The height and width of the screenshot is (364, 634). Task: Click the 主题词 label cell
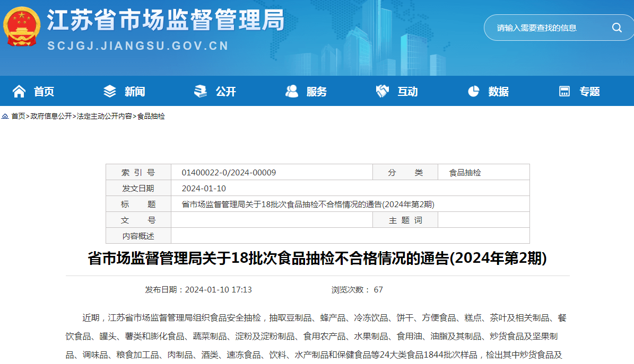tap(405, 220)
